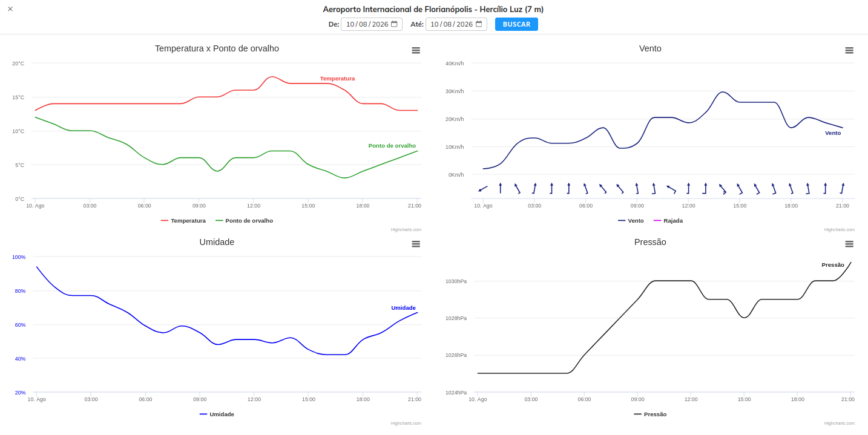Toggle the Ponto de orvalho legend item
868x435 pixels.
[244, 221]
